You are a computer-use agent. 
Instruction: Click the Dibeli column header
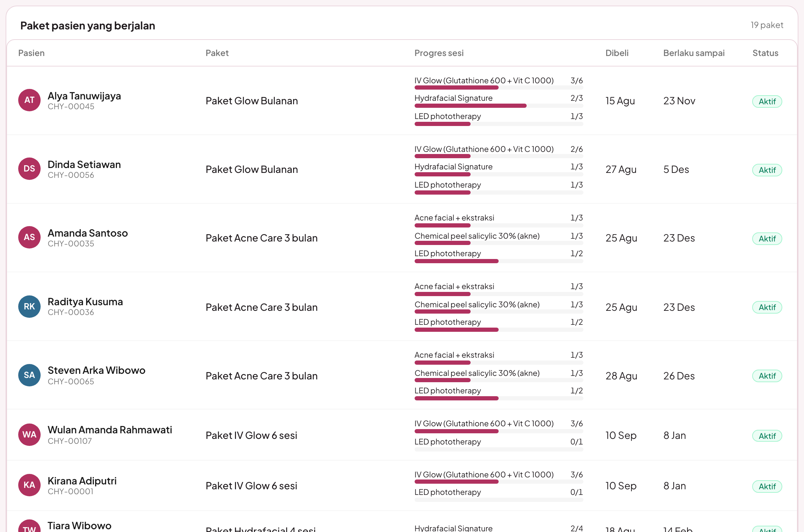pos(617,53)
